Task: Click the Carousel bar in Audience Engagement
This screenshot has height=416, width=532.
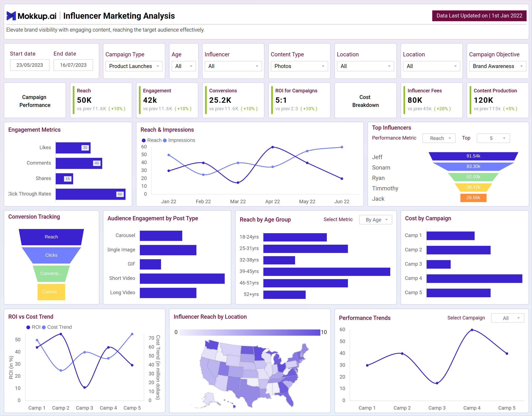Action: click(x=161, y=236)
